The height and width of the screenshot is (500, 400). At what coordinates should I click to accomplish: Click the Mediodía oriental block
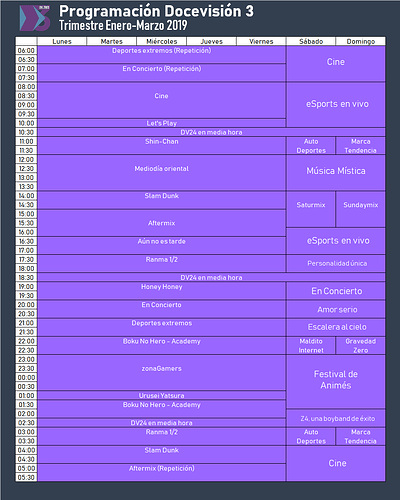click(x=162, y=173)
